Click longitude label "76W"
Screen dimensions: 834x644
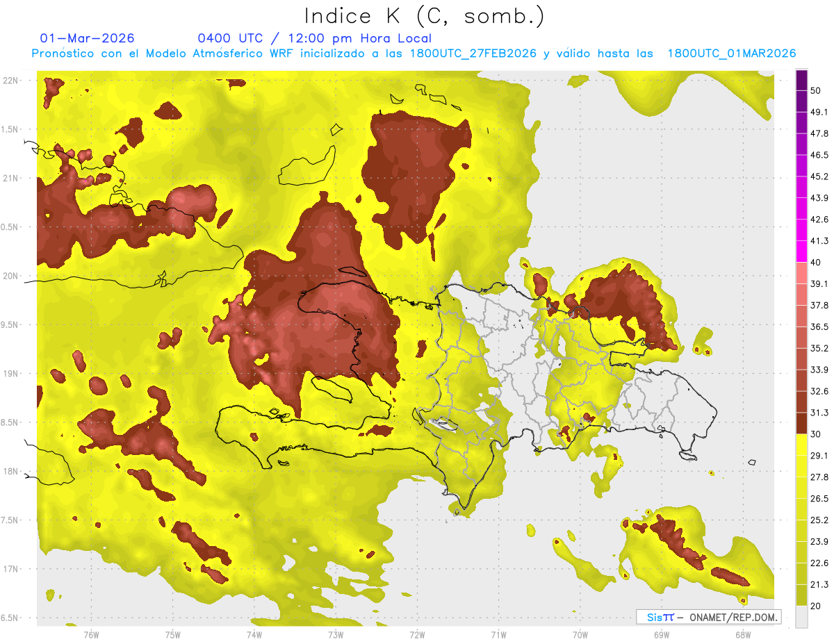tap(91, 634)
